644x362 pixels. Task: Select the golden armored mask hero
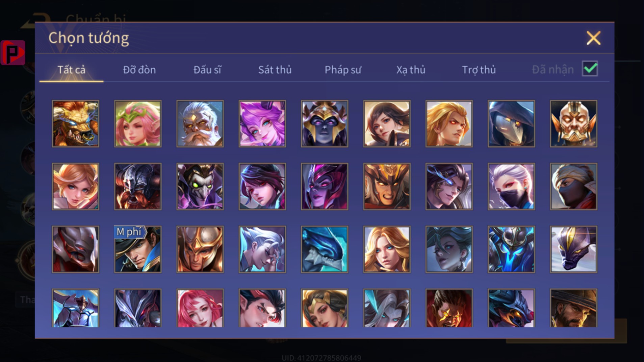click(x=573, y=124)
